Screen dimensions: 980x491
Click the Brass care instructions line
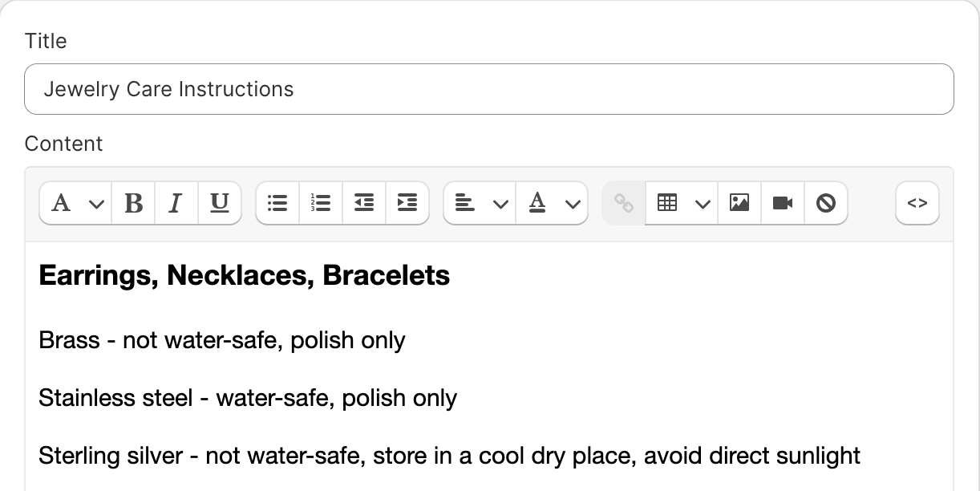[x=222, y=340]
